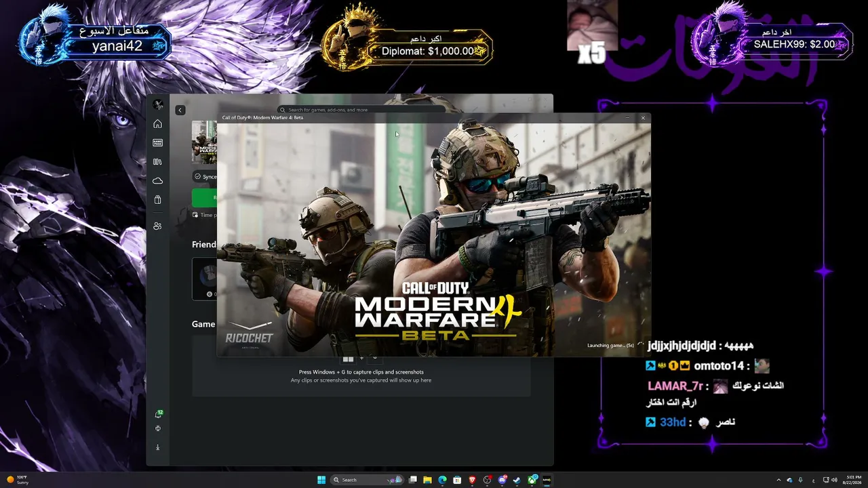Open OBS Studio from the taskbar
The width and height of the screenshot is (868, 488).
pos(487,480)
